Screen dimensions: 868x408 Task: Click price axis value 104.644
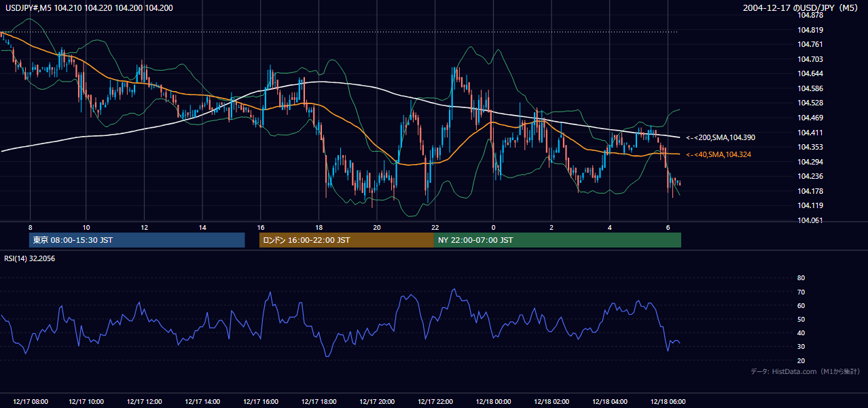tap(810, 73)
